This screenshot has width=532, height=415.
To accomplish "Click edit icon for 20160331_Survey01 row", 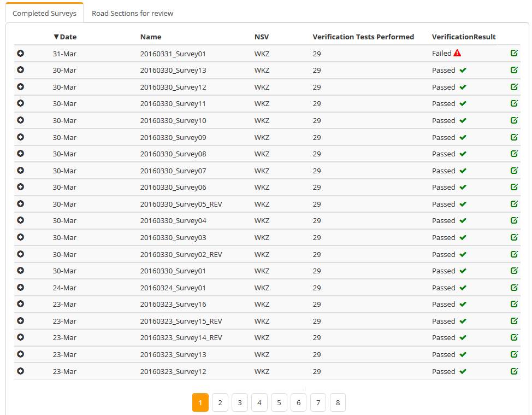I will 514,53.
